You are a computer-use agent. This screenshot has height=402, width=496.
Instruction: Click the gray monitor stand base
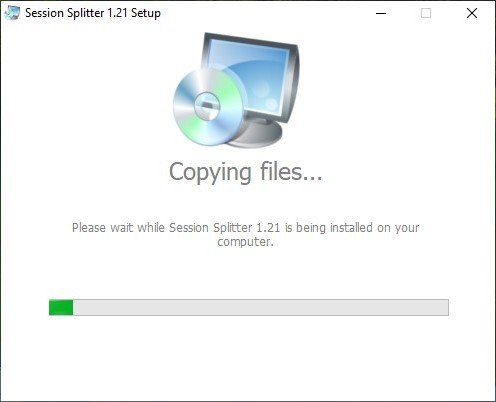[x=257, y=133]
